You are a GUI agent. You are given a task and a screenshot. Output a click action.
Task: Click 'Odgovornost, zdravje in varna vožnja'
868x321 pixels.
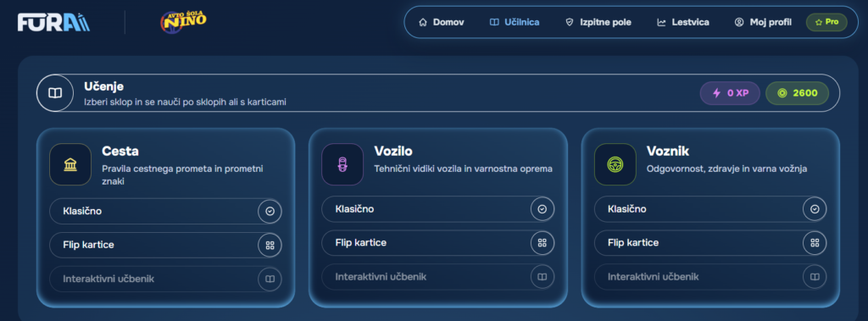click(726, 169)
